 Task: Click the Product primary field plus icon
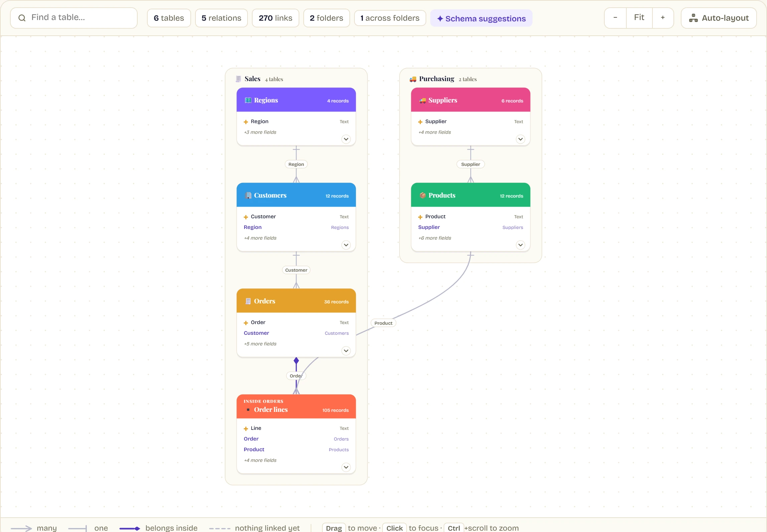click(x=420, y=217)
